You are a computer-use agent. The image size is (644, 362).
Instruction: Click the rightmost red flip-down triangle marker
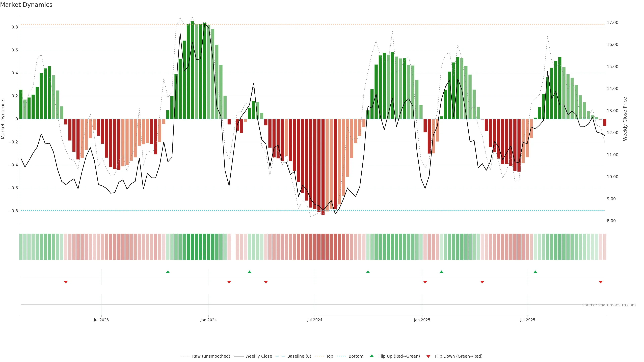[x=601, y=282]
